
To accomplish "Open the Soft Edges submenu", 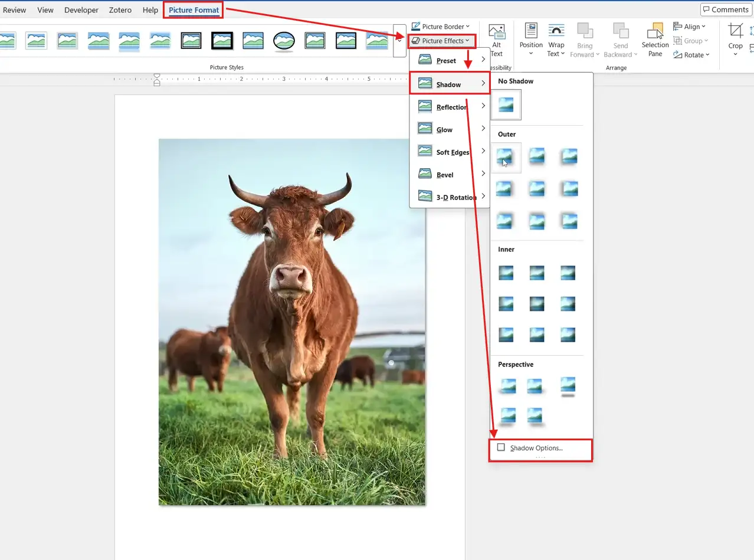I will 450,152.
